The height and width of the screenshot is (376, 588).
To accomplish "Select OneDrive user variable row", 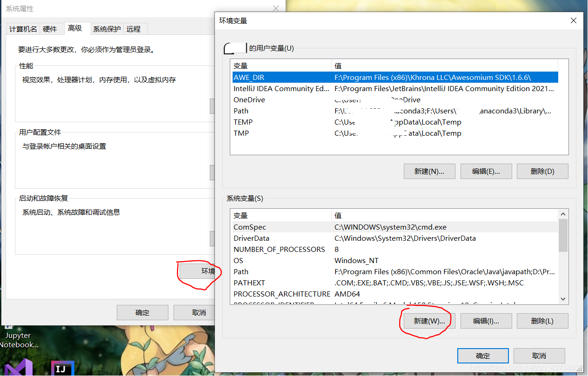I will tap(394, 99).
